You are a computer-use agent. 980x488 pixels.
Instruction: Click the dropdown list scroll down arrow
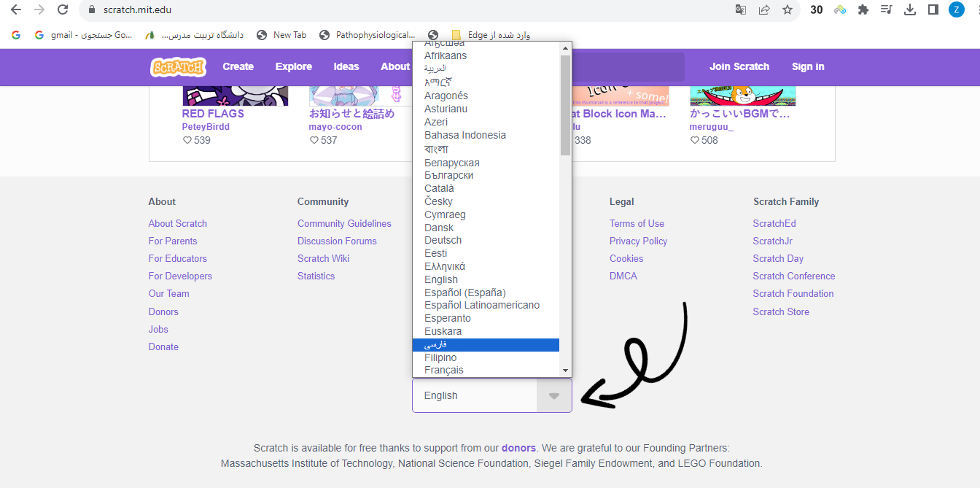click(565, 371)
